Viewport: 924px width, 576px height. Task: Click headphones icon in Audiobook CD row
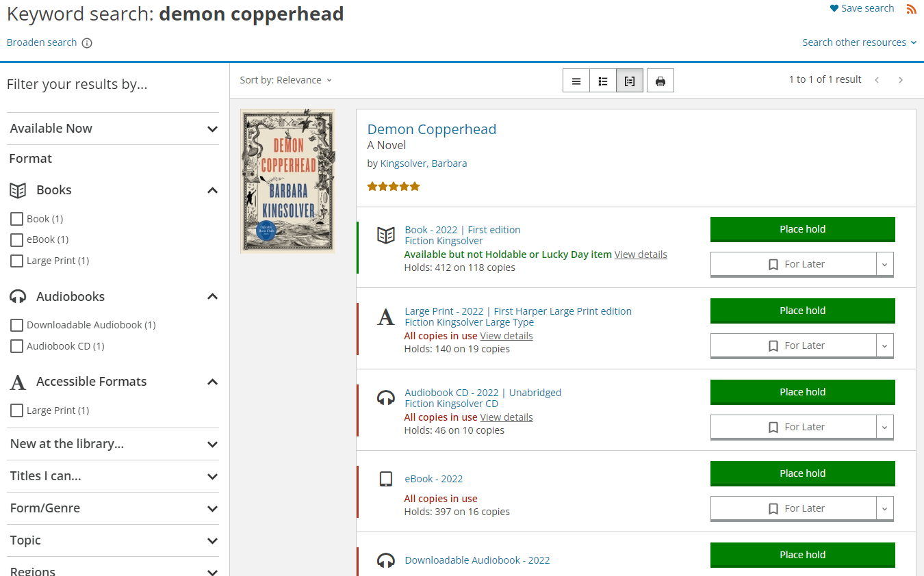(386, 397)
